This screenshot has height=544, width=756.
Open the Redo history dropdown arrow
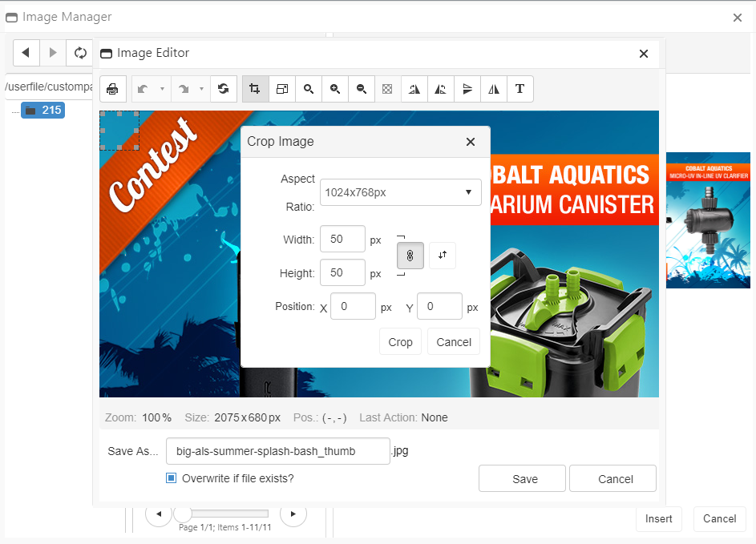tap(201, 89)
